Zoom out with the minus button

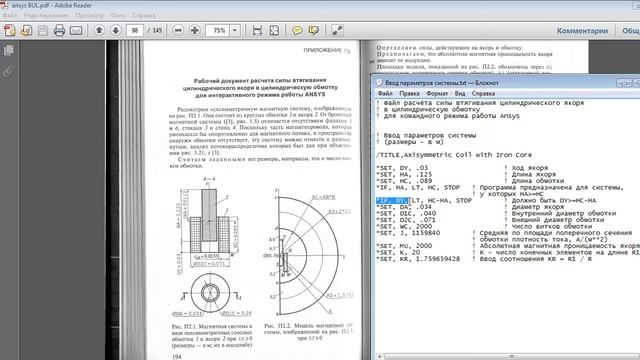click(x=178, y=30)
